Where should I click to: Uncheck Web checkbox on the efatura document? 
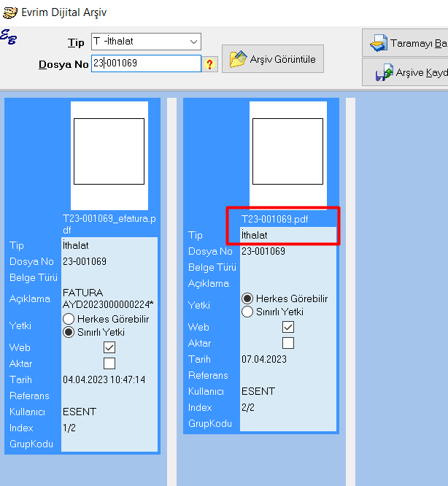109,347
